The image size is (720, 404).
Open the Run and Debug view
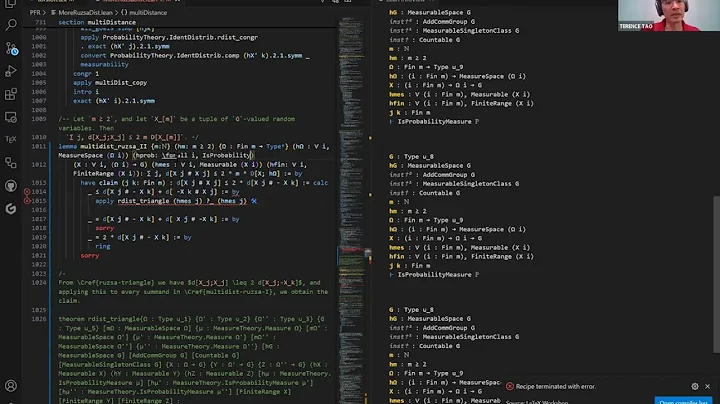[x=11, y=71]
